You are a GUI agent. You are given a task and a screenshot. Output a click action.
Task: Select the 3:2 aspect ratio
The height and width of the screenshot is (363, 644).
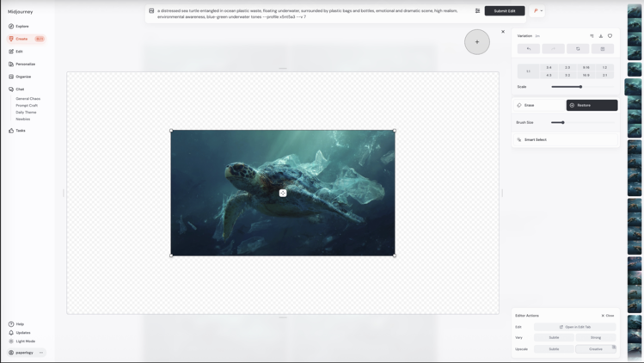point(567,75)
